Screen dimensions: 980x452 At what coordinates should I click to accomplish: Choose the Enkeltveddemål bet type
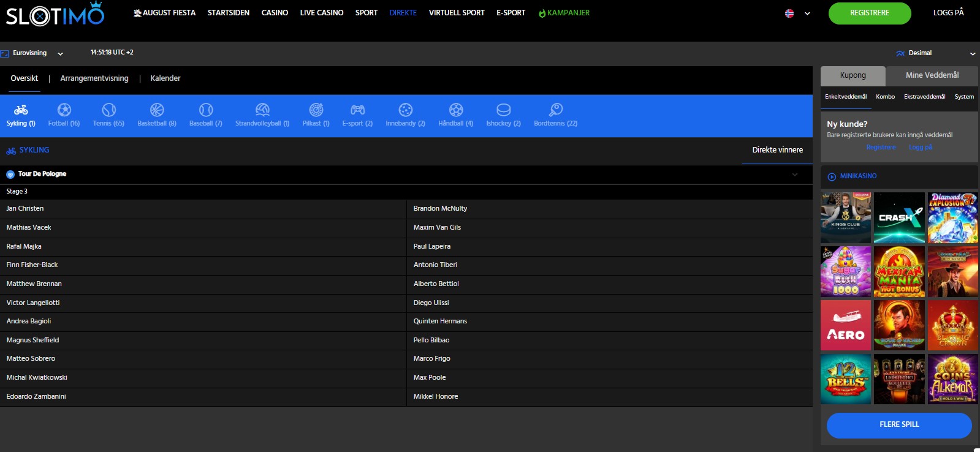pyautogui.click(x=846, y=97)
